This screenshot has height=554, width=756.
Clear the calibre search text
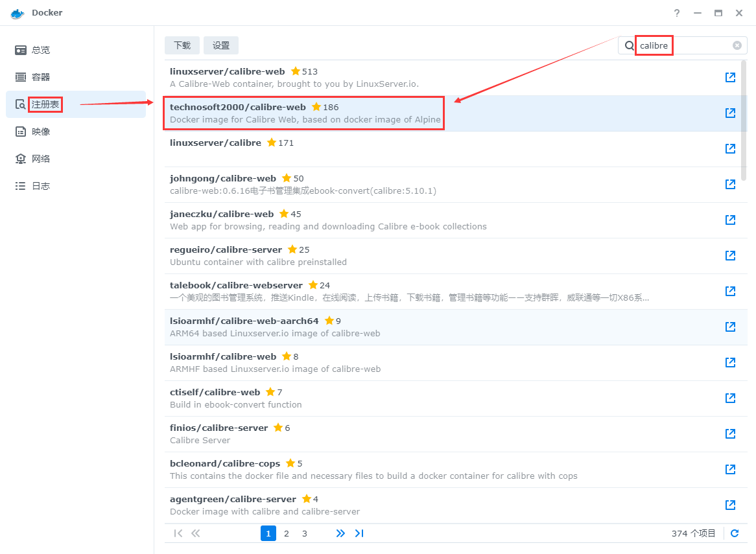pyautogui.click(x=737, y=45)
